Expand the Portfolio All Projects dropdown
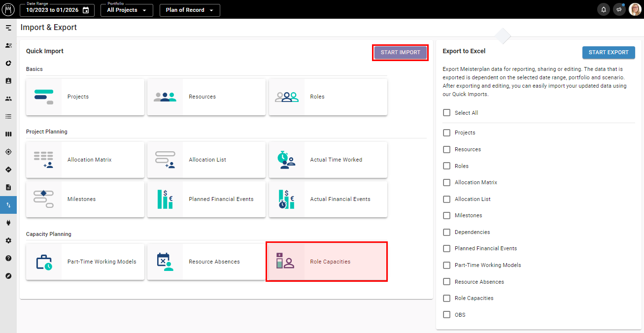Image resolution: width=644 pixels, height=333 pixels. coord(127,10)
